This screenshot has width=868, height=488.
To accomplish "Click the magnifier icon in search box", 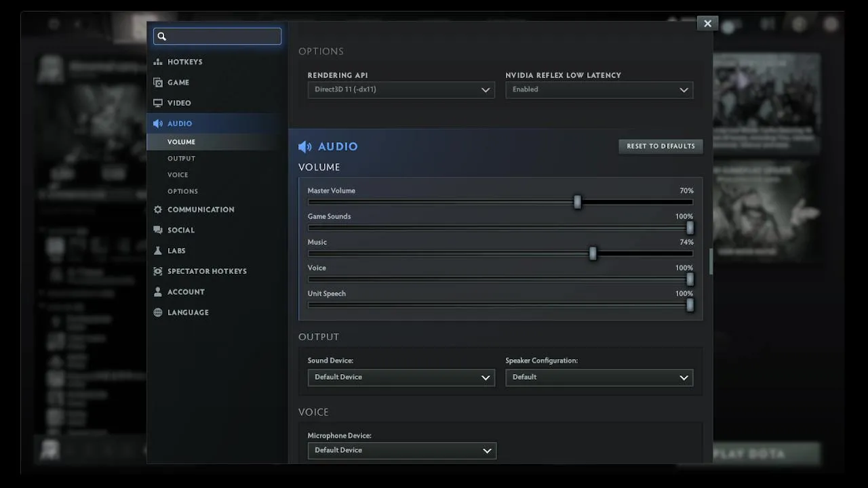I will click(162, 37).
